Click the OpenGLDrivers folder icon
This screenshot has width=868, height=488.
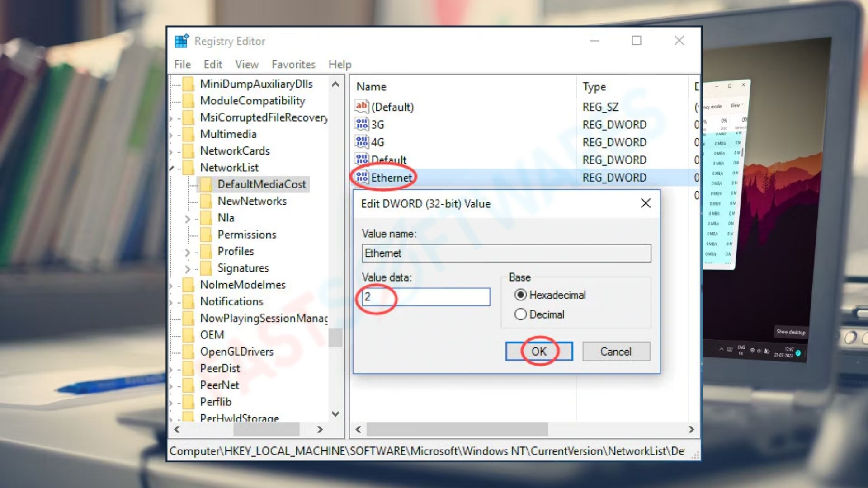point(189,352)
